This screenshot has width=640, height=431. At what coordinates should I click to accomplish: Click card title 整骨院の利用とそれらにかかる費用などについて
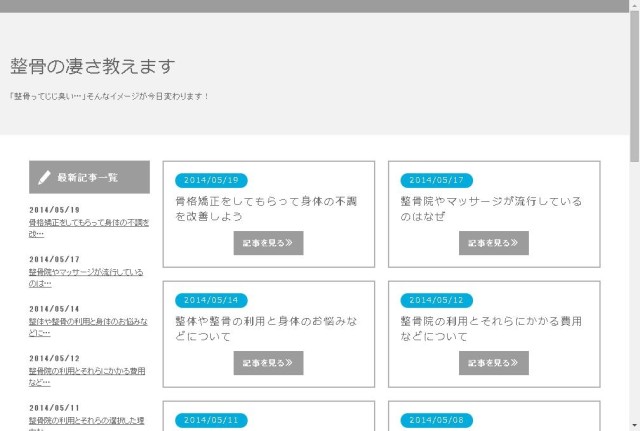(491, 329)
